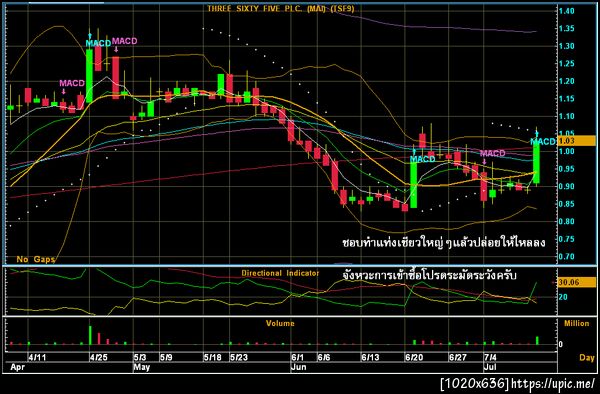Image resolution: width=600 pixels, height=394 pixels.
Task: Select the 0.90 price axis label
Action: pos(566,187)
